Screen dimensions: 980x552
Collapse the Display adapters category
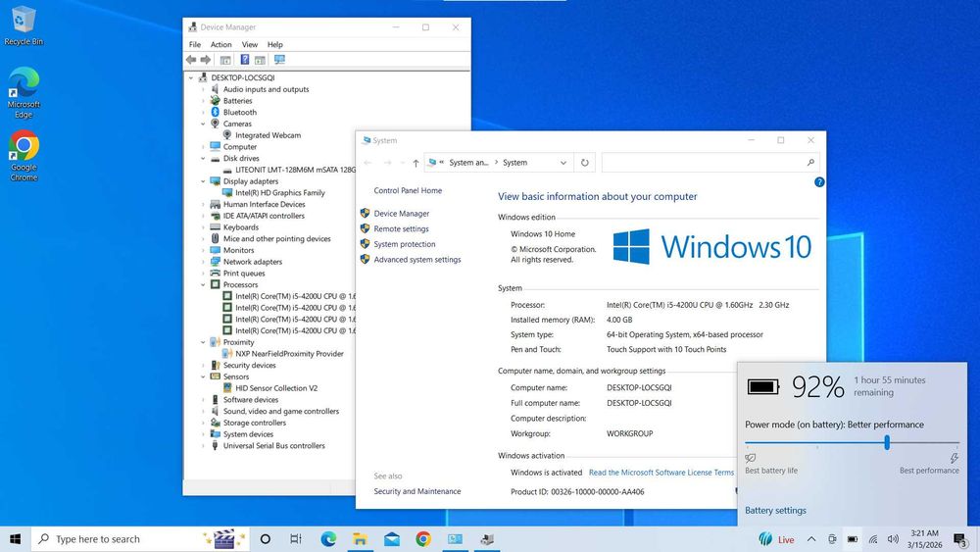point(203,181)
